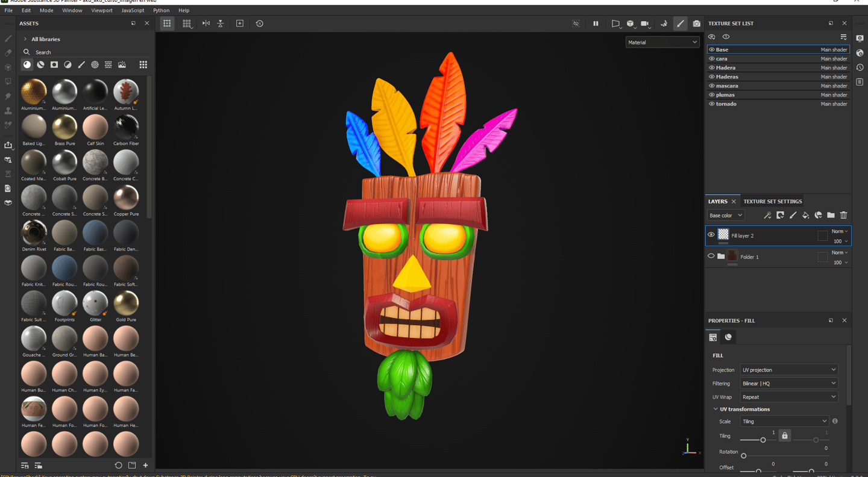The height and width of the screenshot is (477, 868).
Task: Open the history reset icon in top toolbar
Action: [x=260, y=23]
